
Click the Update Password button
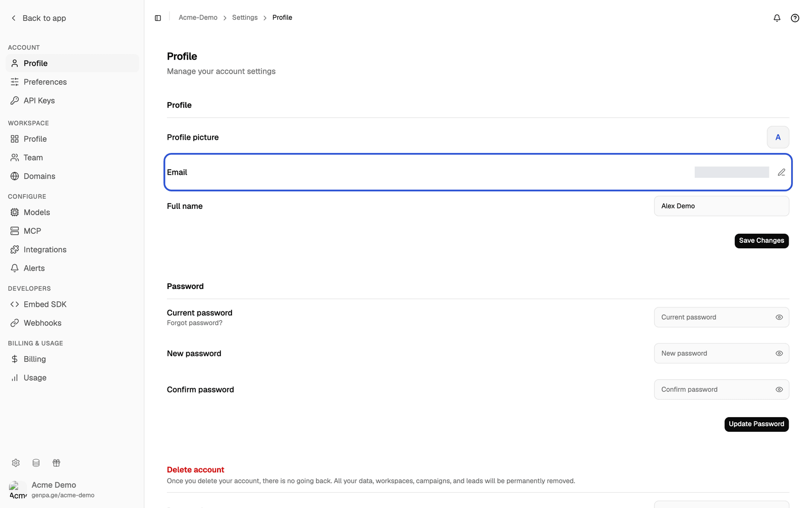coord(756,424)
